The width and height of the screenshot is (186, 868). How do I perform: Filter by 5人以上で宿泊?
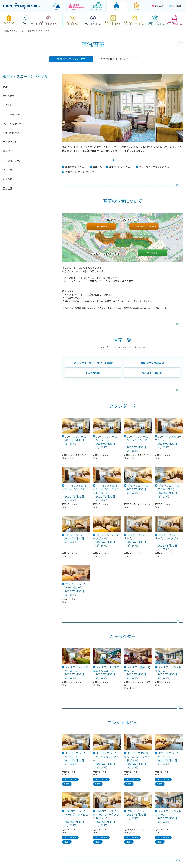[152, 373]
